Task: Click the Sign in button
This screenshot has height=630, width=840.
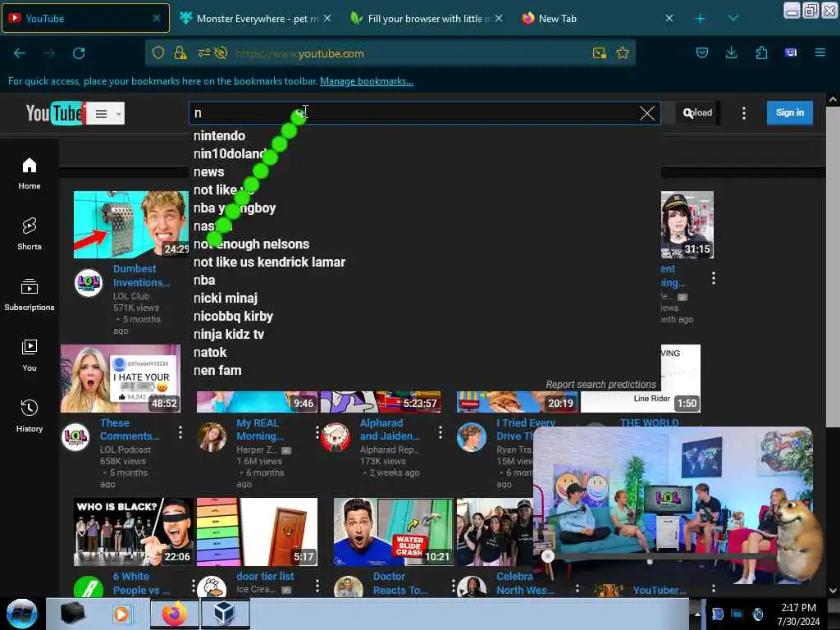Action: coord(790,113)
